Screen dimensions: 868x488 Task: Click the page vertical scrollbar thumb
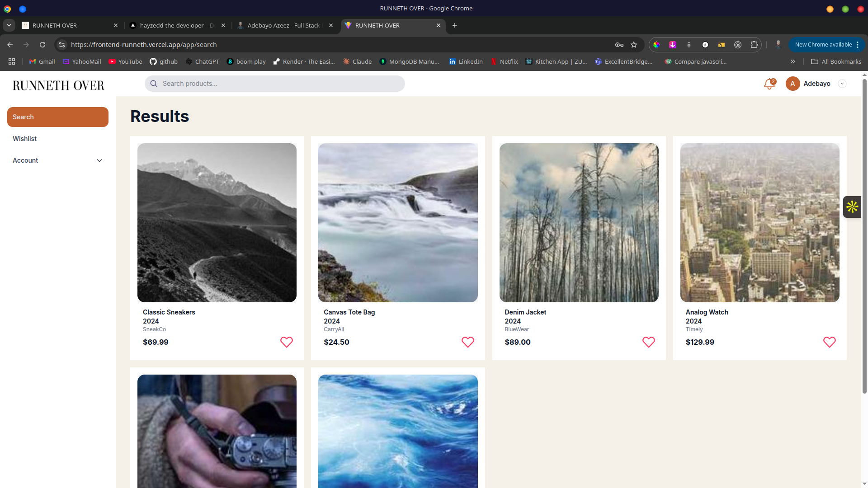[864, 236]
